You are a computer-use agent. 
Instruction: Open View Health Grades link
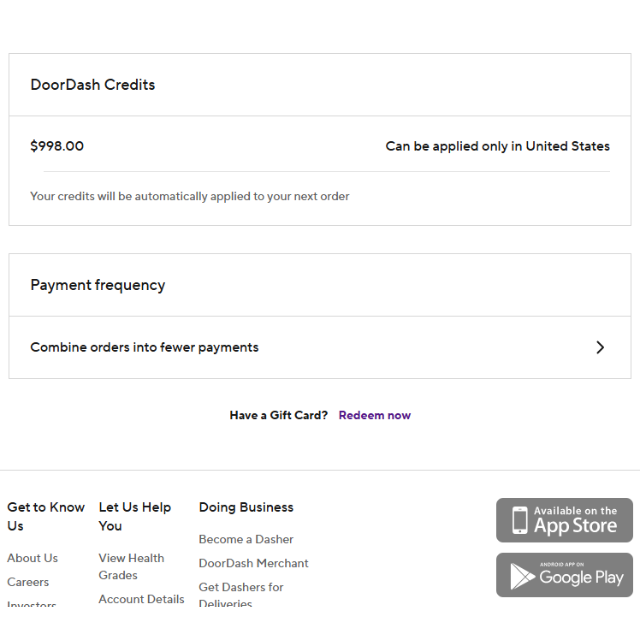(x=131, y=567)
